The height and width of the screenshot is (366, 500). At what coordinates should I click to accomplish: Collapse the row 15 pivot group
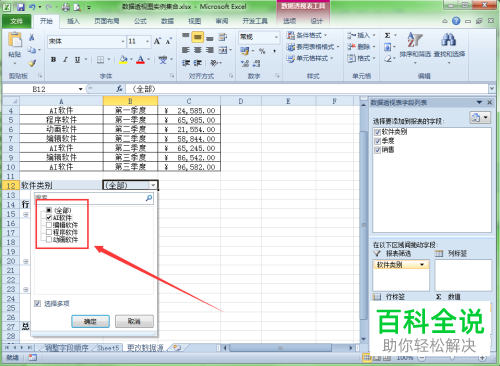(x=26, y=214)
